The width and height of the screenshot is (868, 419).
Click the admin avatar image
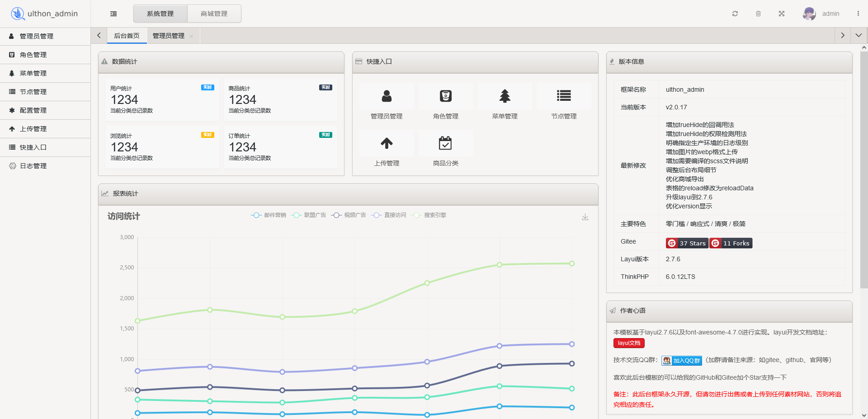click(x=809, y=14)
